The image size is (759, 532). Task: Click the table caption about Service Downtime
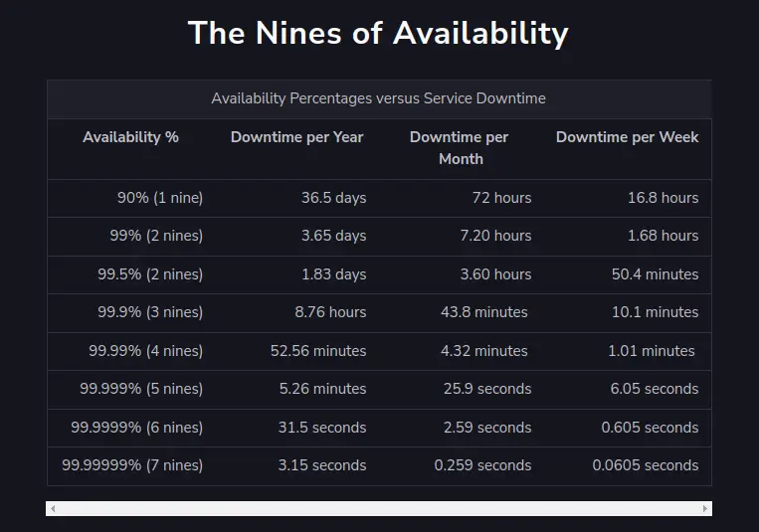(x=378, y=98)
